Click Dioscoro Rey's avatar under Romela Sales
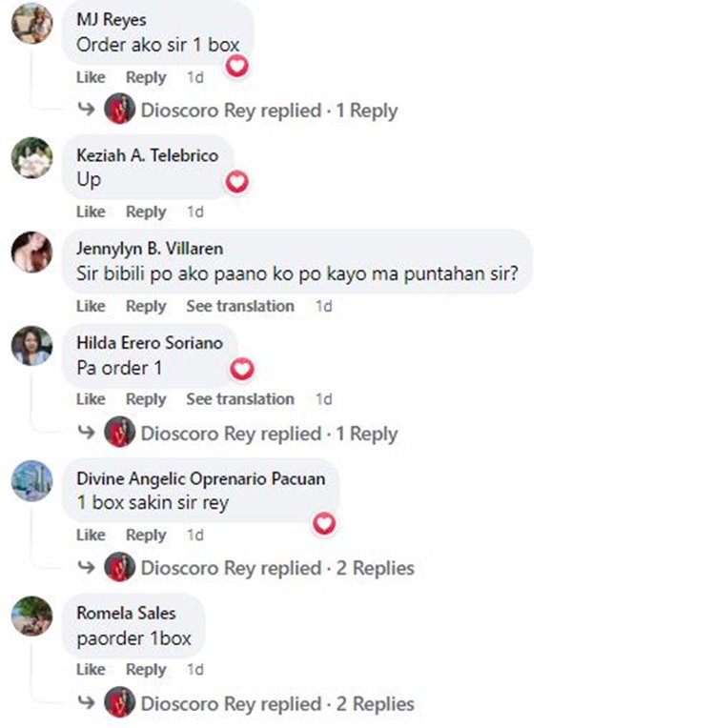 (119, 702)
